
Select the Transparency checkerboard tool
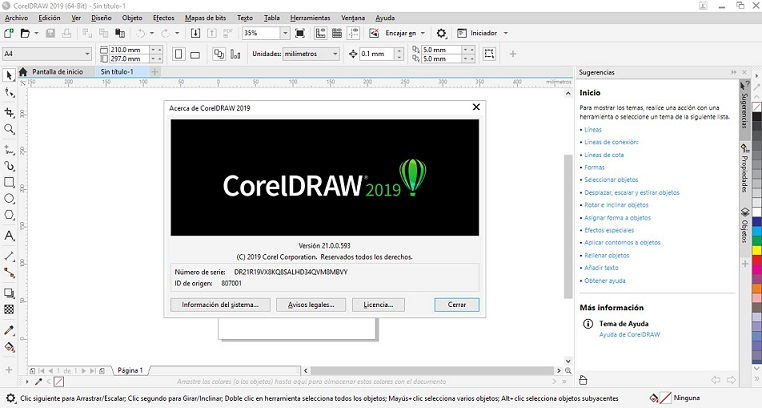(9, 309)
